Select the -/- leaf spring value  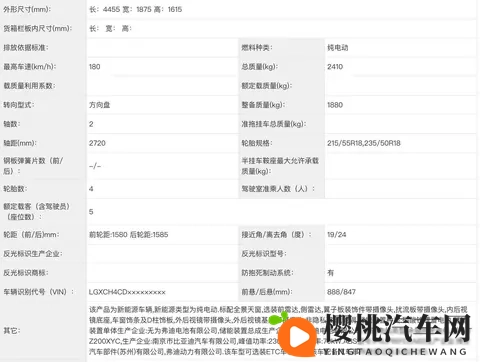[95, 166]
